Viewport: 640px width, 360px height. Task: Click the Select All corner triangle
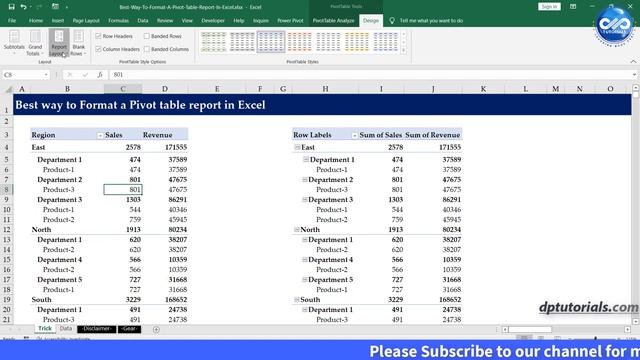8,89
